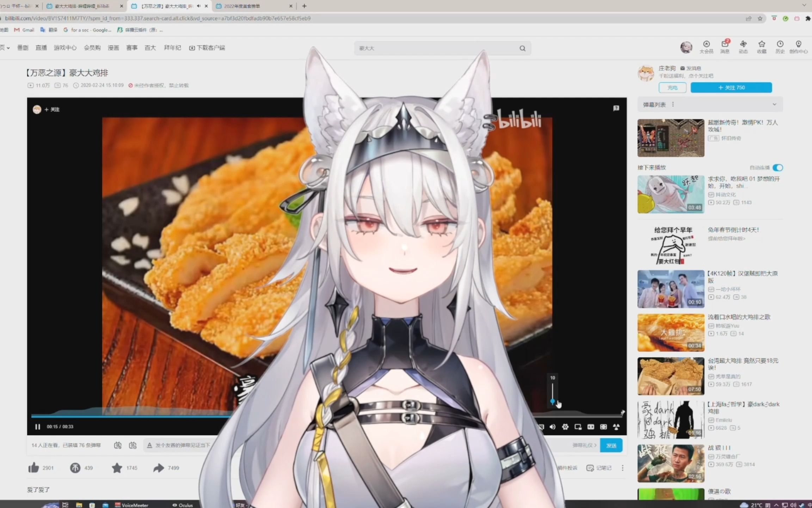Click the user avatar in header

(x=686, y=47)
